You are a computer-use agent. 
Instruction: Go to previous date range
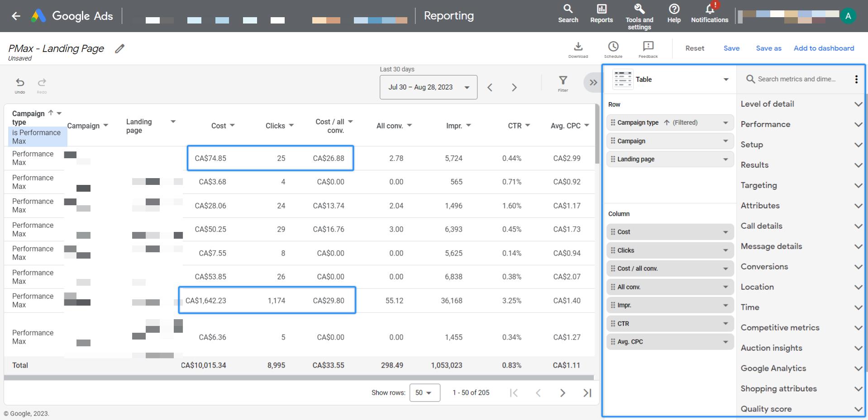tap(490, 87)
